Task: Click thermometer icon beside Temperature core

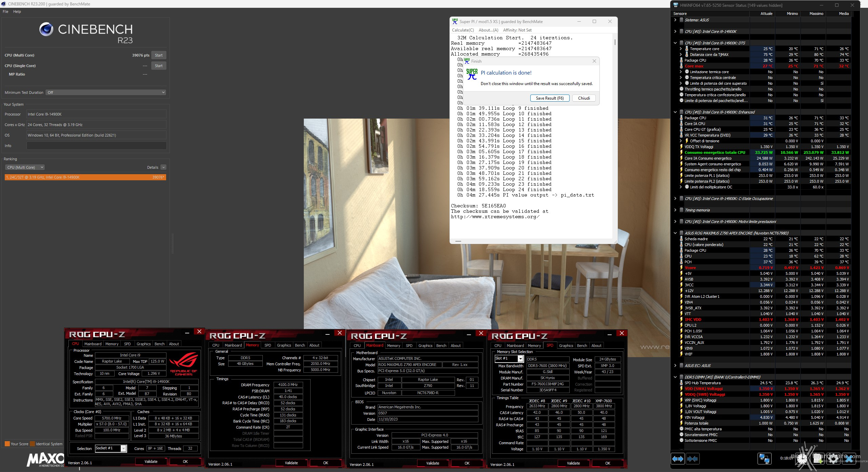Action: tap(687, 49)
